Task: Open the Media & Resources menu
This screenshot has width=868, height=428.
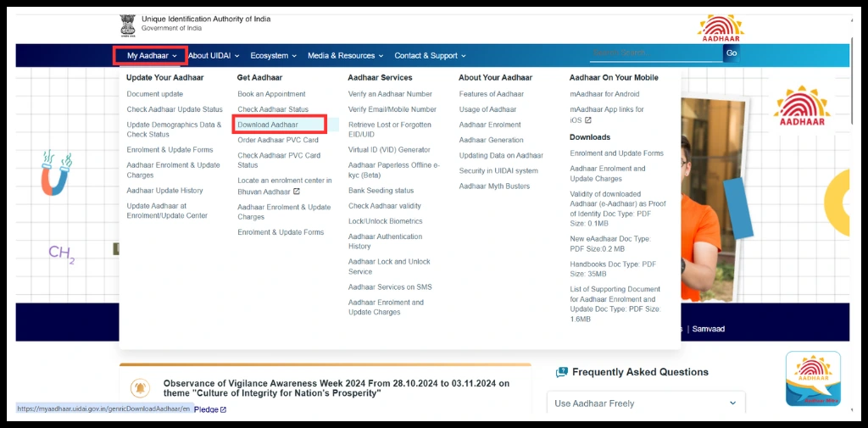Action: pyautogui.click(x=345, y=56)
